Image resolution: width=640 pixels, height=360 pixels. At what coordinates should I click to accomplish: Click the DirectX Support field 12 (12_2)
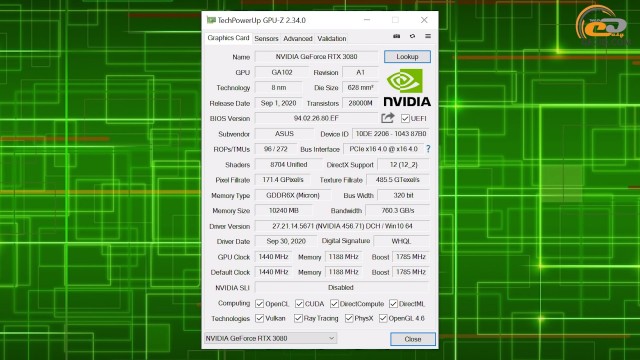tap(404, 164)
